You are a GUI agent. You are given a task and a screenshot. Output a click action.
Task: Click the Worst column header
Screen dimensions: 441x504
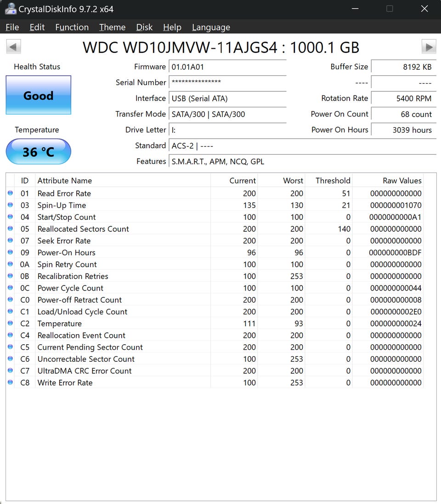(x=282, y=181)
